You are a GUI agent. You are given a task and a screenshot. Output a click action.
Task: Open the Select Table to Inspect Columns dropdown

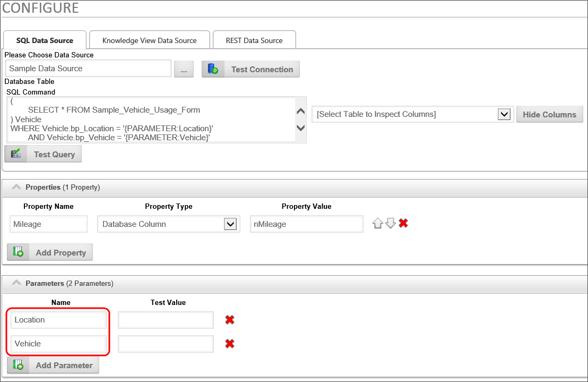[x=504, y=114]
